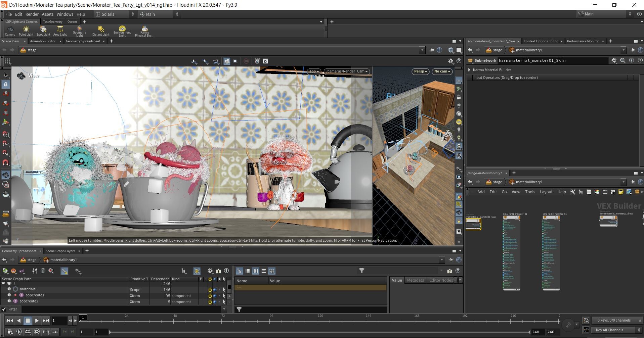Expand the Karma Material Builder section
The height and width of the screenshot is (338, 644).
tap(469, 70)
